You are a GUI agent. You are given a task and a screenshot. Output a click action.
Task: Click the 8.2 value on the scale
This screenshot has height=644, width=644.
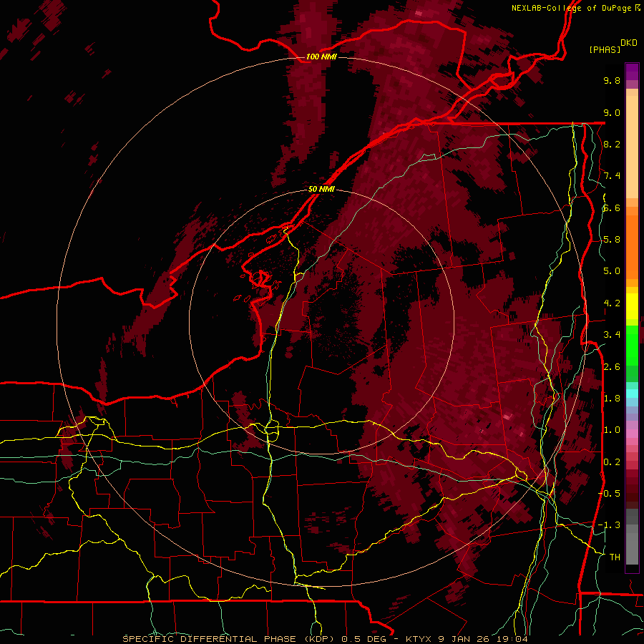click(612, 144)
